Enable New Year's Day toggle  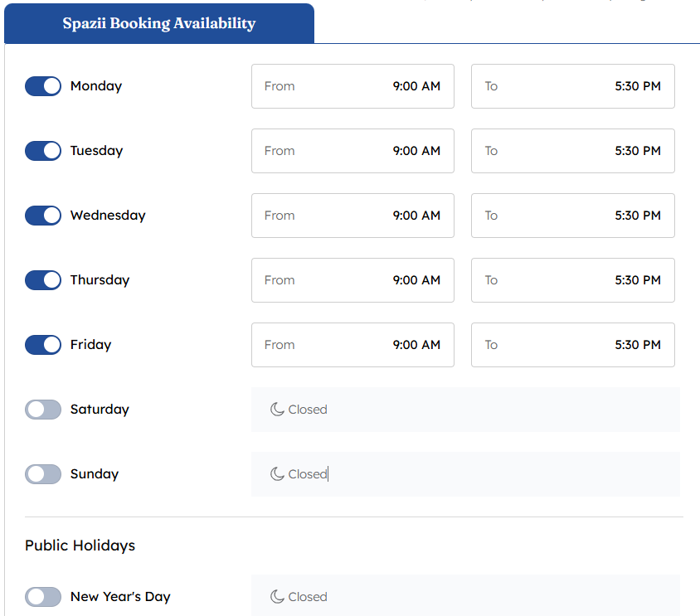point(43,597)
